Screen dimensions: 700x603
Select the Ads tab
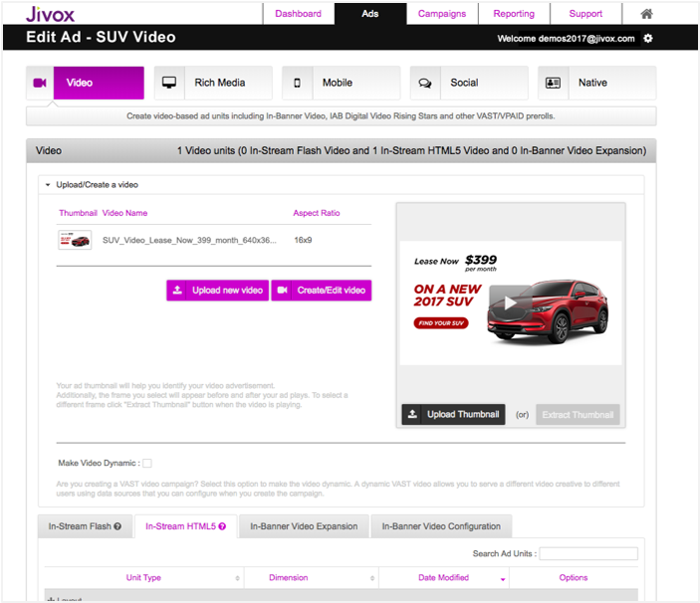point(370,14)
